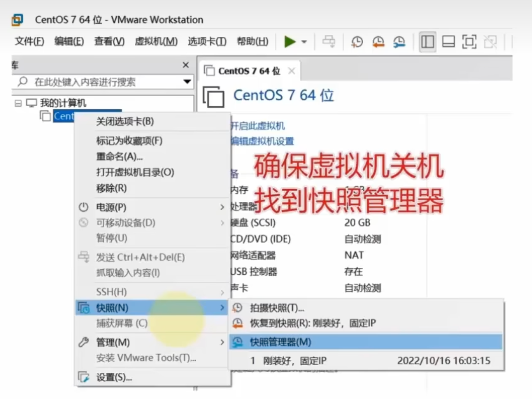Switch to the CentOS 7 64 位 tab
The image size is (532, 399).
click(x=249, y=71)
